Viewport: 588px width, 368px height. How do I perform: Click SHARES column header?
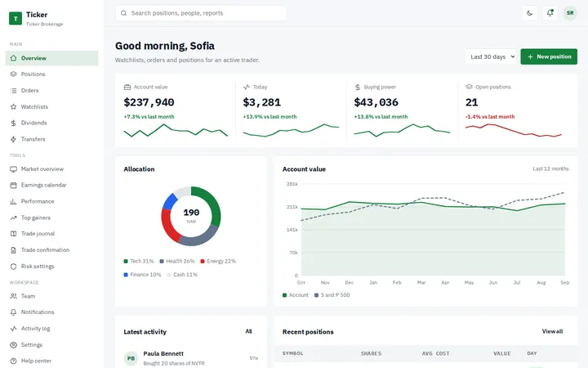[371, 353]
